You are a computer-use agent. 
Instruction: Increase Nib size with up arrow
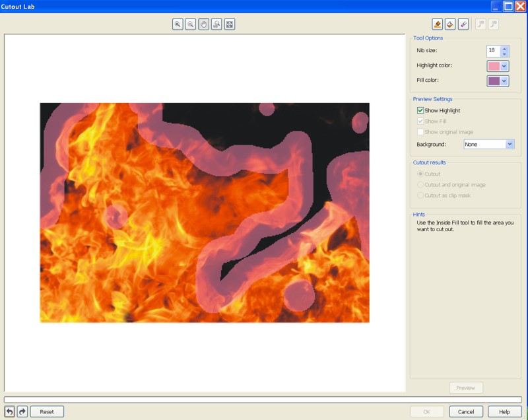[504, 48]
